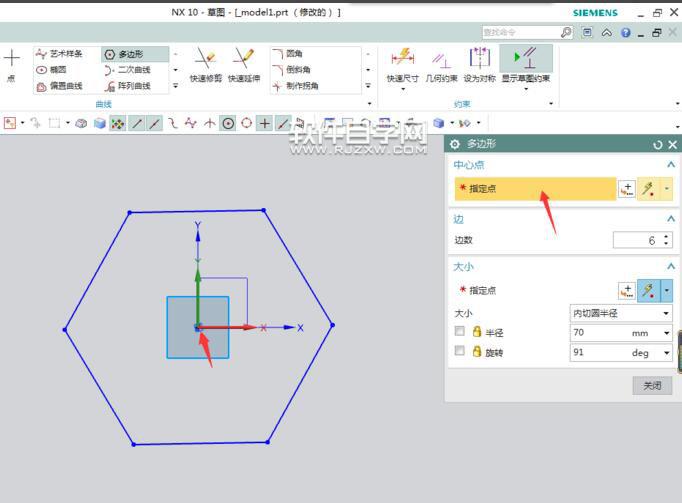Click the 几何约束 geometric constraint icon
Image resolution: width=682 pixels, height=503 pixels.
tap(440, 64)
